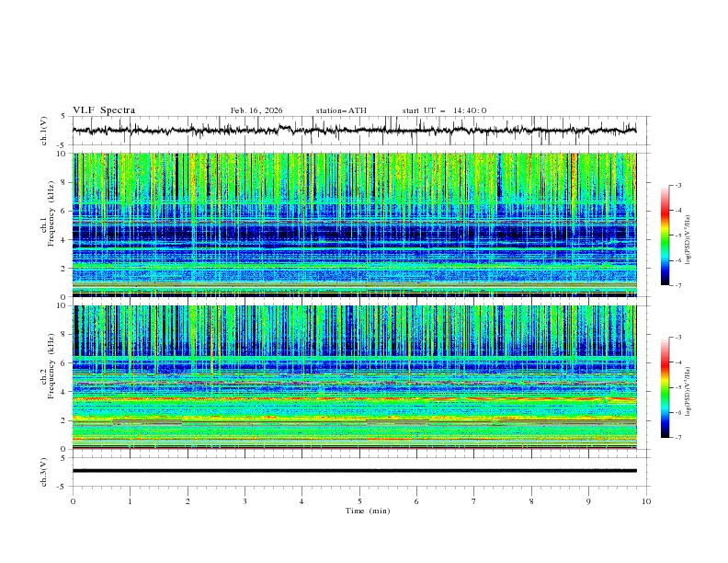
Task: Click the ch.1 Frequency (kHz) axis label
Action: 50,214
